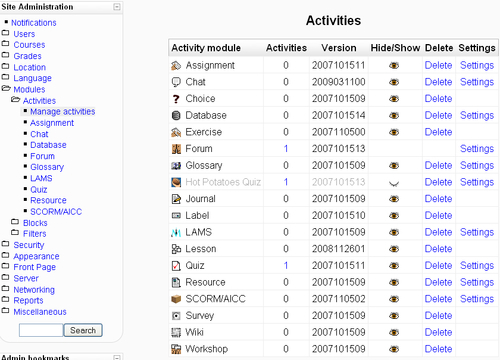Image resolution: width=500 pixels, height=360 pixels.
Task: Hide the Database module with eye icon
Action: pyautogui.click(x=394, y=116)
